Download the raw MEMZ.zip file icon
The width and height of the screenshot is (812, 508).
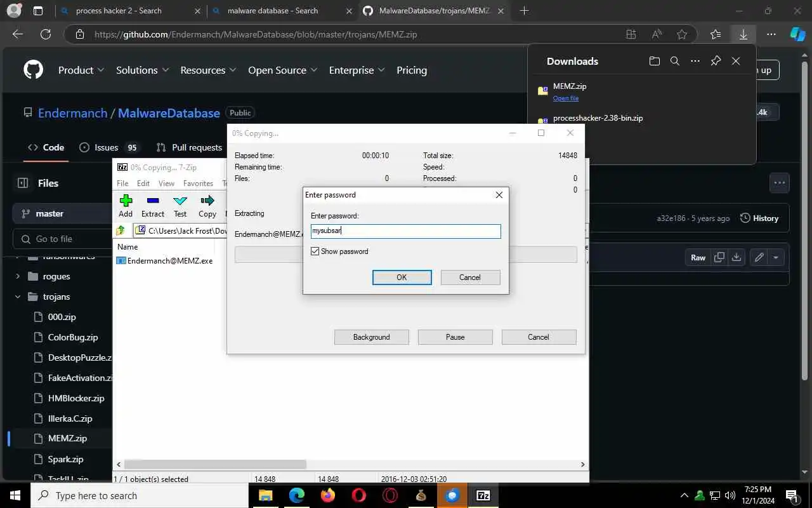[736, 257]
